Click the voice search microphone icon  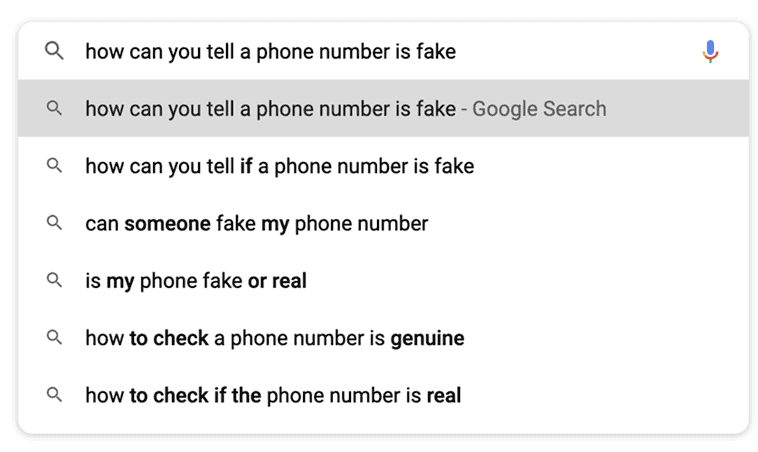710,51
